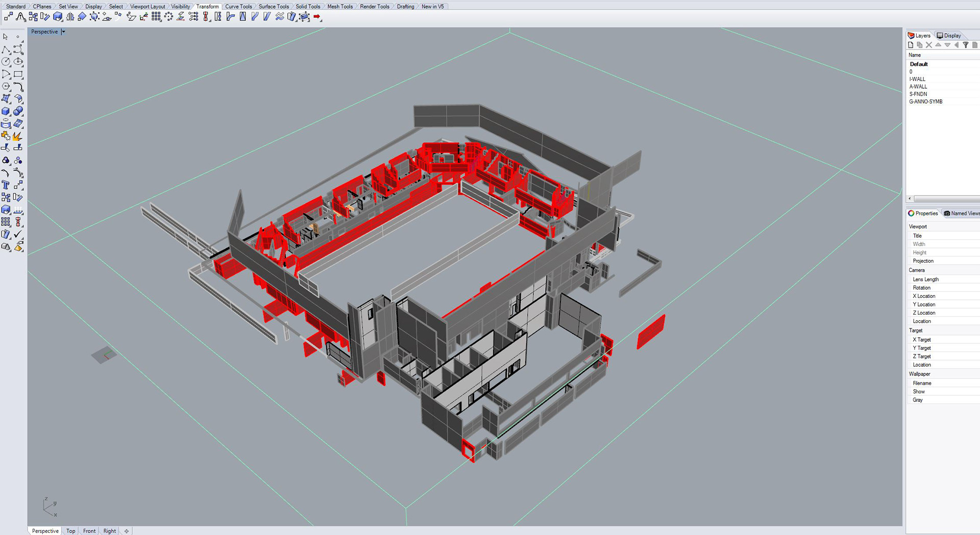Select the Rectangle tool in left sidebar
This screenshot has height=535, width=980.
coord(18,74)
